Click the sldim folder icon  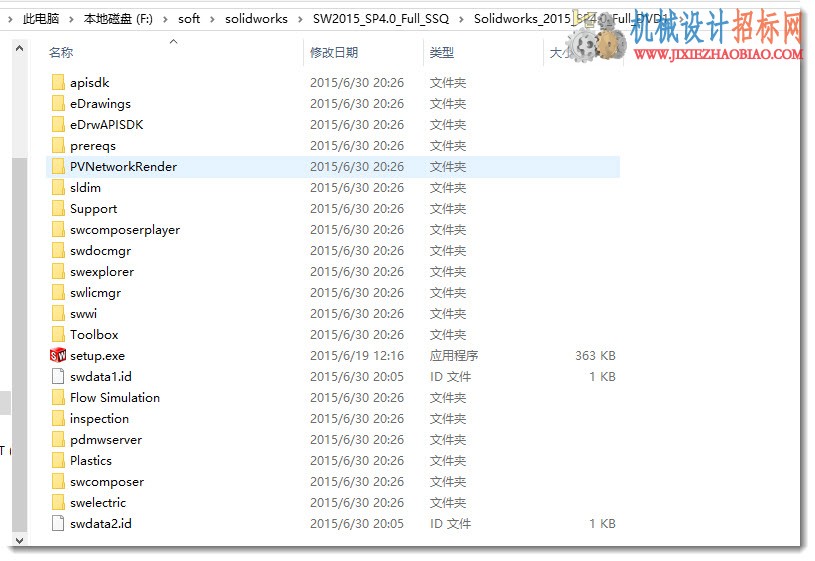[x=58, y=187]
